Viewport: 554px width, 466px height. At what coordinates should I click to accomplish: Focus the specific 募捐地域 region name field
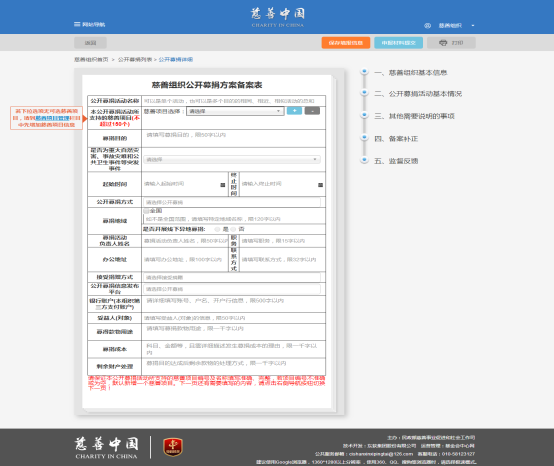(x=234, y=219)
